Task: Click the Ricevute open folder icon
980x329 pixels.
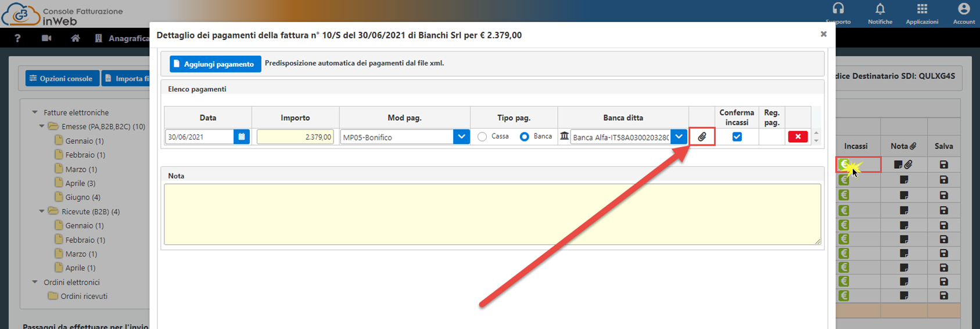Action: [x=53, y=212]
